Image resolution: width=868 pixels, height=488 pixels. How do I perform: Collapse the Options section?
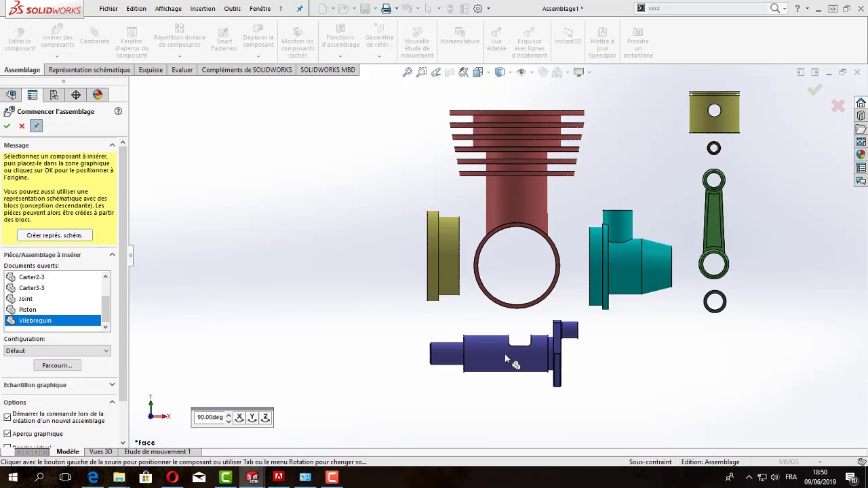112,402
